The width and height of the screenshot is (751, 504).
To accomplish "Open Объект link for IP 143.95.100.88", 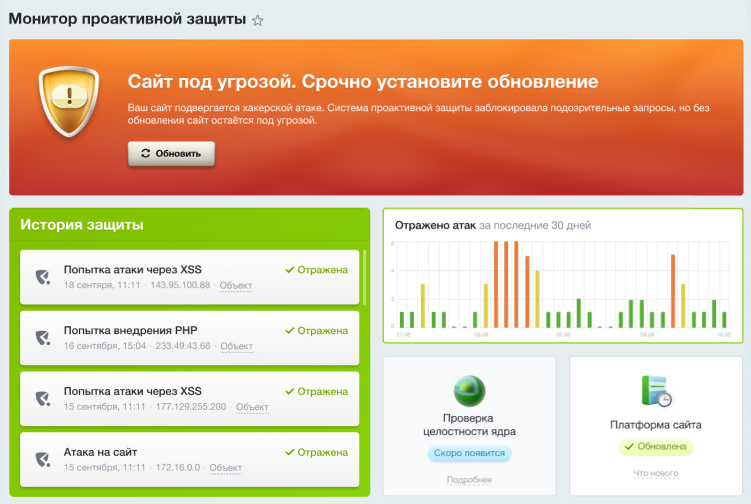I will (x=236, y=286).
